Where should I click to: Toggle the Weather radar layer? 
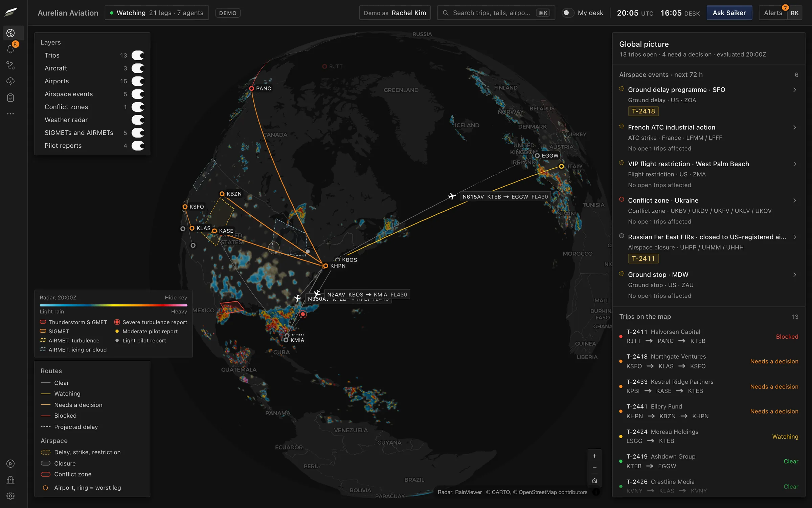point(138,120)
